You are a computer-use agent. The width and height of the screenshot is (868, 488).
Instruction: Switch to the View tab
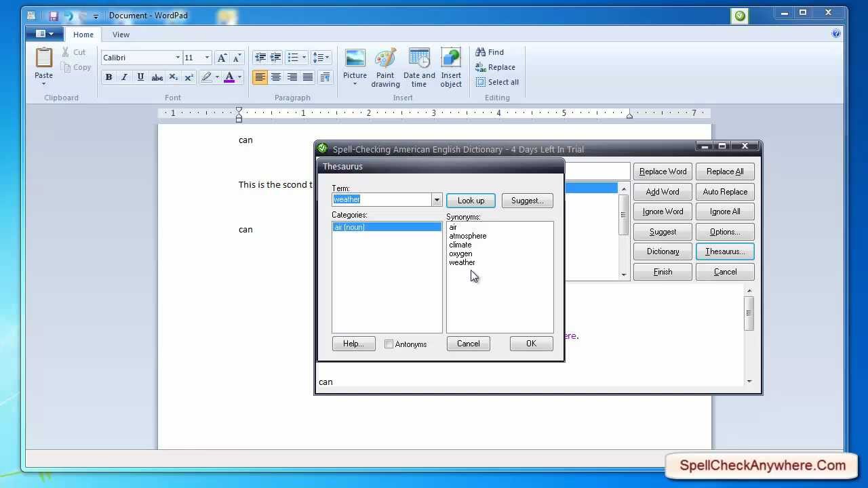(x=121, y=35)
